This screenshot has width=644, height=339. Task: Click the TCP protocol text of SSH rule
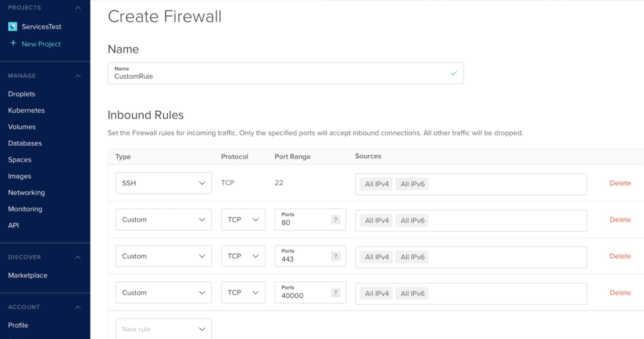pos(228,183)
